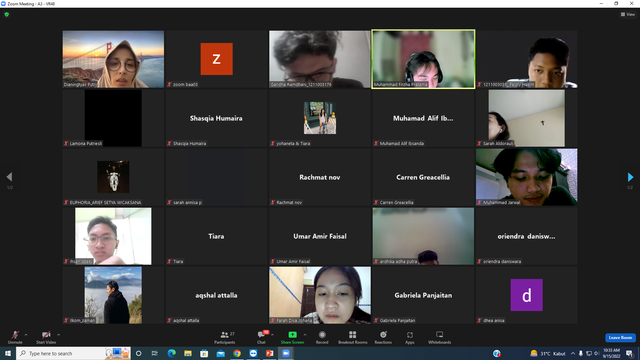Select the Muhamad Jarwal video tile
This screenshot has width=640, height=360.
point(527,177)
